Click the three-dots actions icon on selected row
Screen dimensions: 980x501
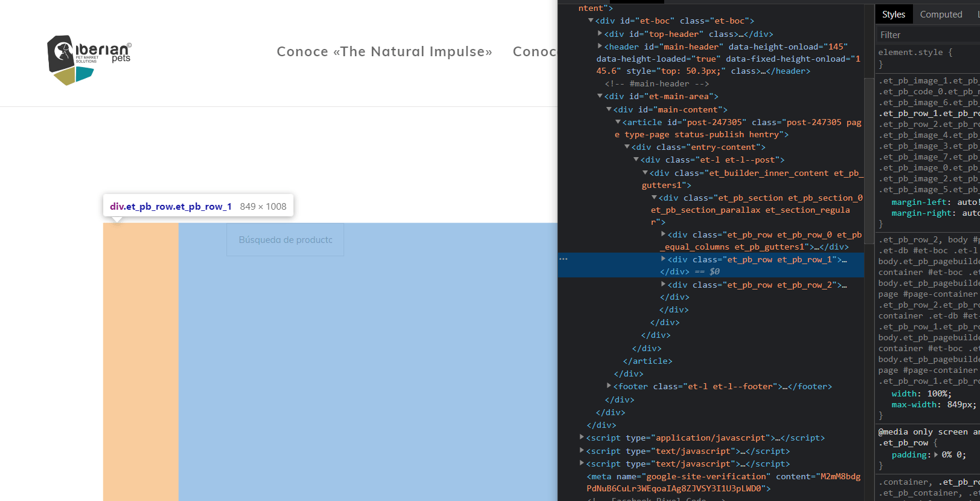[x=563, y=259]
